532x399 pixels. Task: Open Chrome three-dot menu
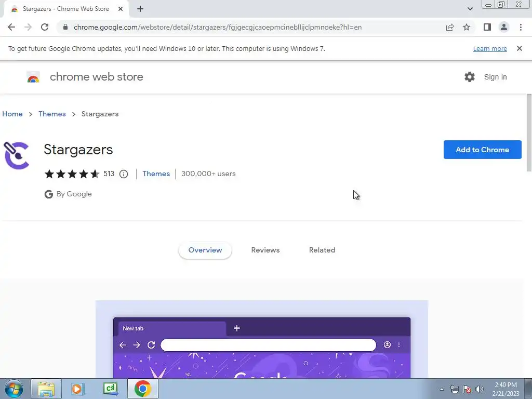pos(521,27)
